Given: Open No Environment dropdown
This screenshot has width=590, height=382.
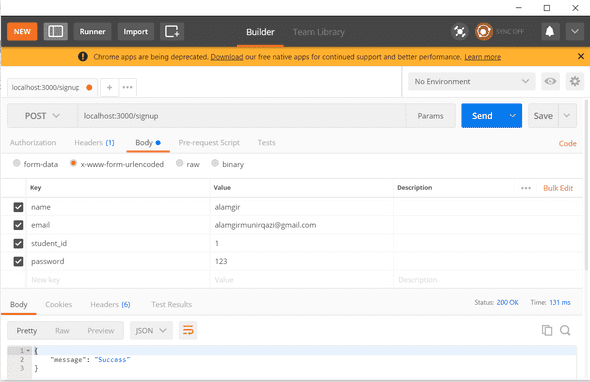Looking at the screenshot, I should point(471,81).
